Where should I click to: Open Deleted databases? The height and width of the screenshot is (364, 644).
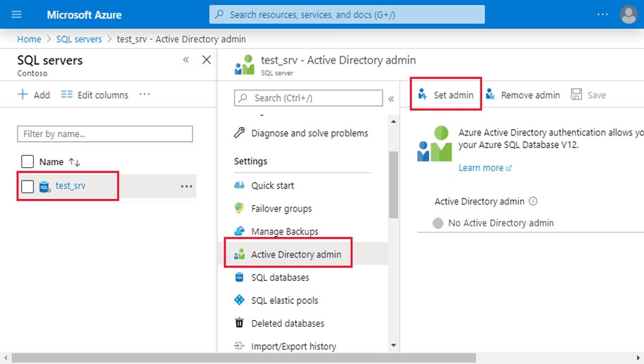pyautogui.click(x=287, y=324)
